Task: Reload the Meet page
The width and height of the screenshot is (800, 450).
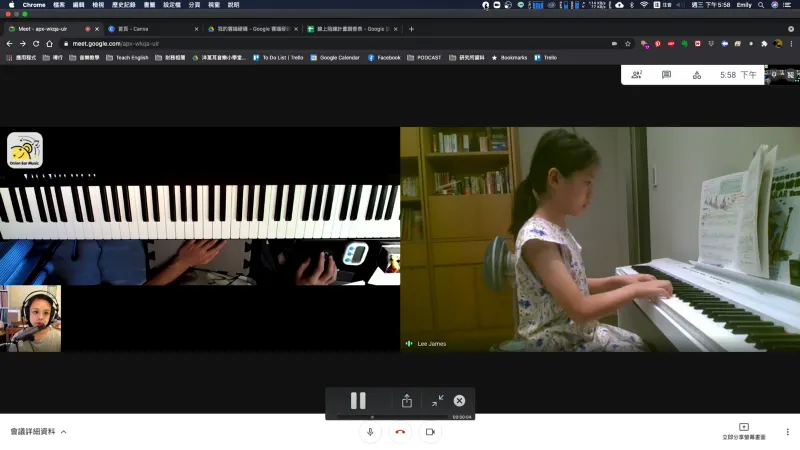Action: click(x=36, y=44)
